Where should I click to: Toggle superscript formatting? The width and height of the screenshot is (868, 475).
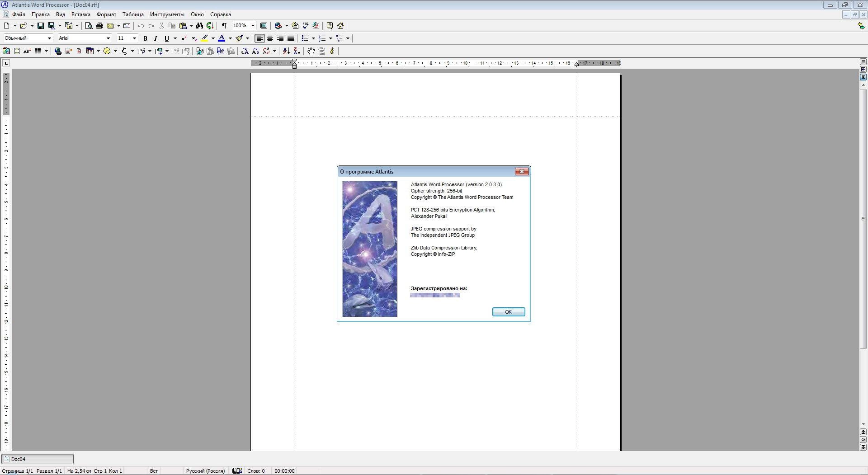pos(184,38)
